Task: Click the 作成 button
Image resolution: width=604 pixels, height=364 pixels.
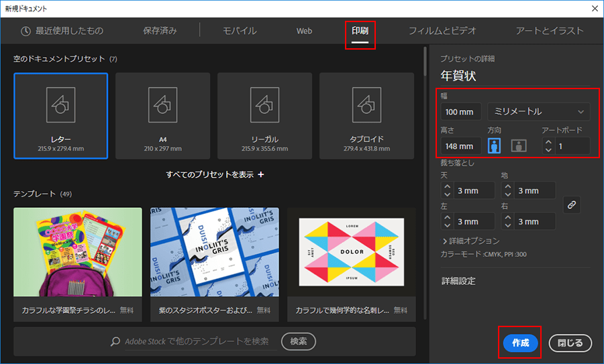Action: pos(520,343)
